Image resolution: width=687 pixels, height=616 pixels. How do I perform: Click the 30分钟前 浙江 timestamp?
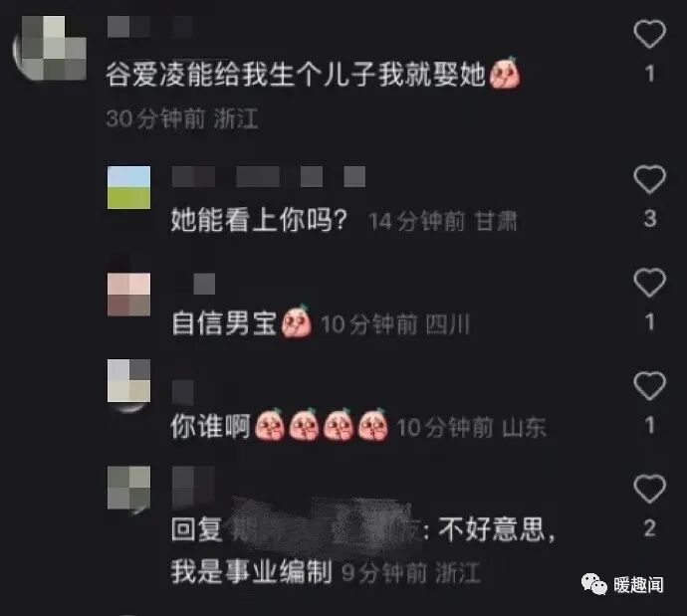coord(182,118)
